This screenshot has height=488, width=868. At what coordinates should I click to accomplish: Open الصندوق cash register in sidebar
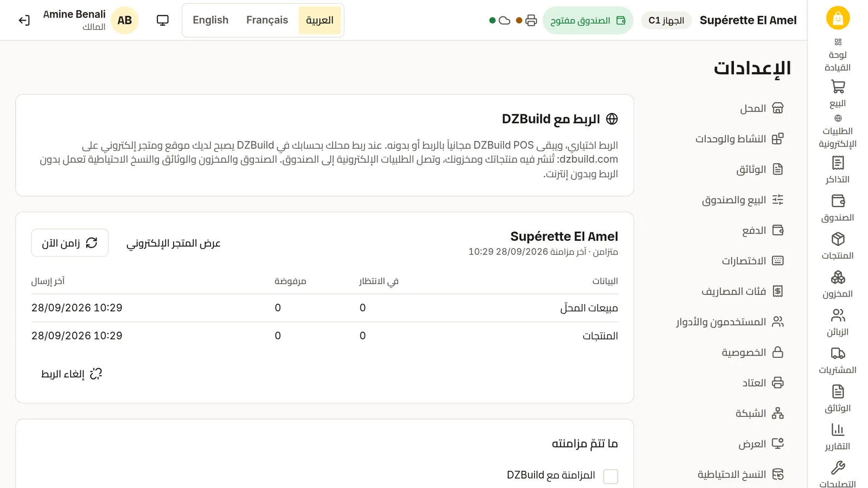click(x=838, y=208)
